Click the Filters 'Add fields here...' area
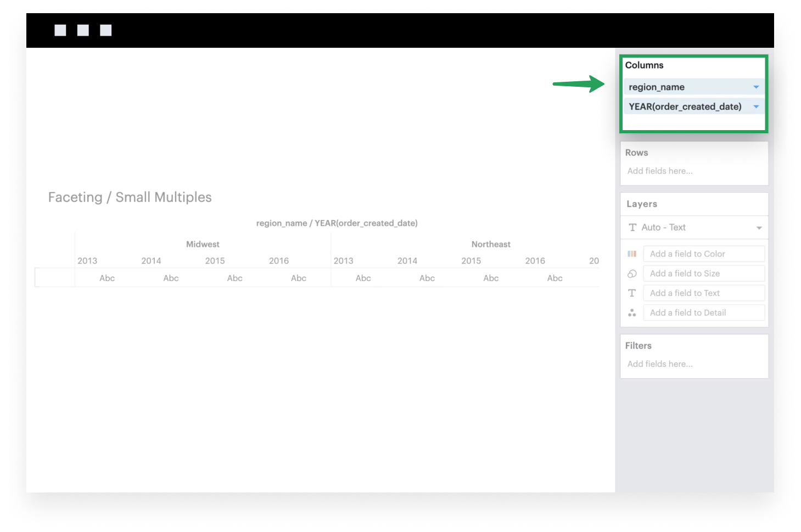The width and height of the screenshot is (801, 532). click(x=660, y=364)
